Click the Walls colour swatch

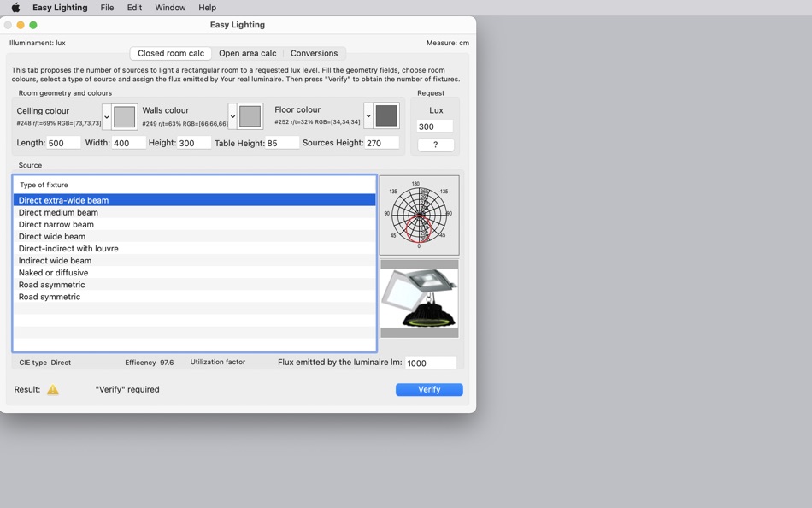click(250, 116)
